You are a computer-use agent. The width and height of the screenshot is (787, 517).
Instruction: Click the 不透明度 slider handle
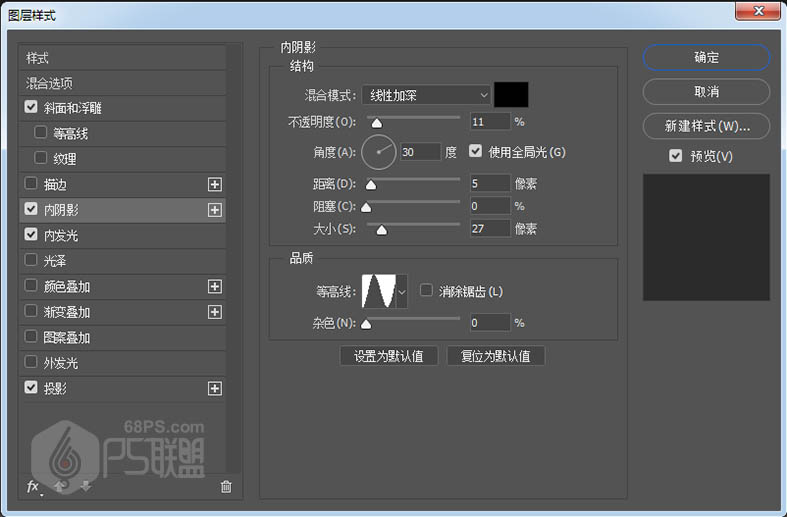coord(376,123)
